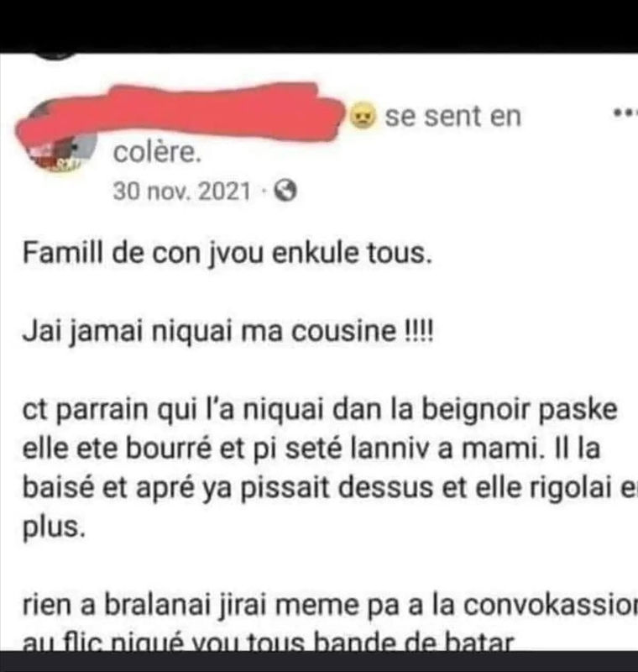
Task: Select the "Jai jamai niquai ma cousine" sentence
Action: (210, 331)
